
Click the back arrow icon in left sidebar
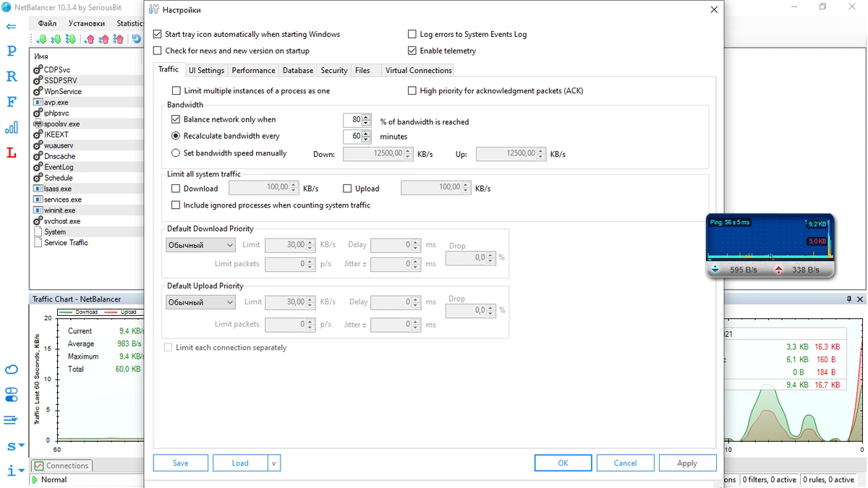pyautogui.click(x=11, y=27)
